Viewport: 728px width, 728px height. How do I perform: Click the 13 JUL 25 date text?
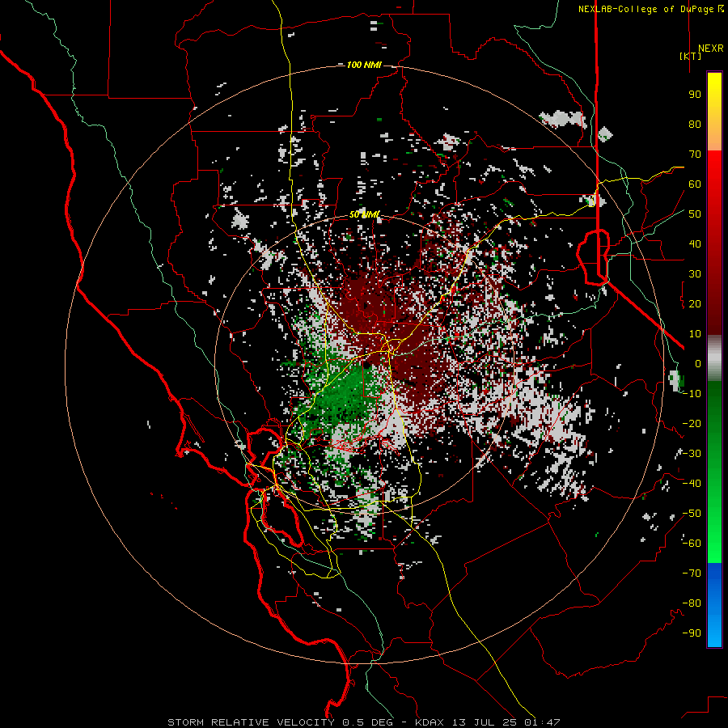coord(485,722)
